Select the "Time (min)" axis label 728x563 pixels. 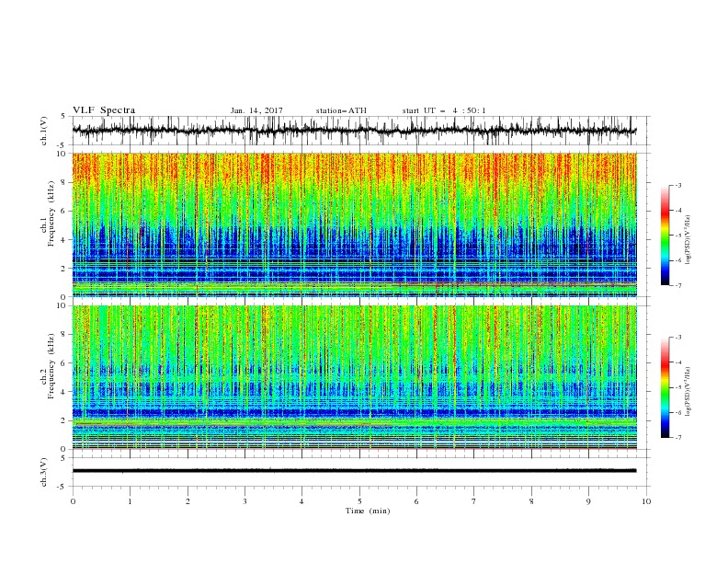(x=368, y=511)
